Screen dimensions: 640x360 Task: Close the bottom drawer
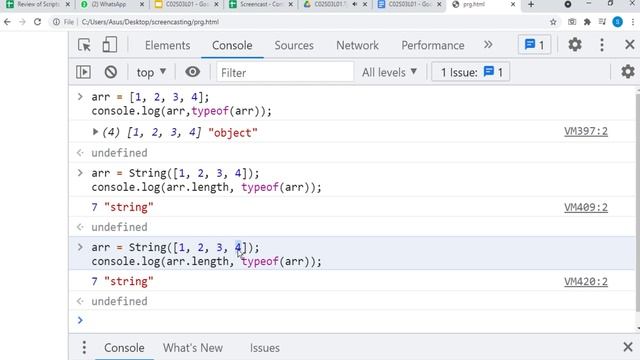coord(628,347)
